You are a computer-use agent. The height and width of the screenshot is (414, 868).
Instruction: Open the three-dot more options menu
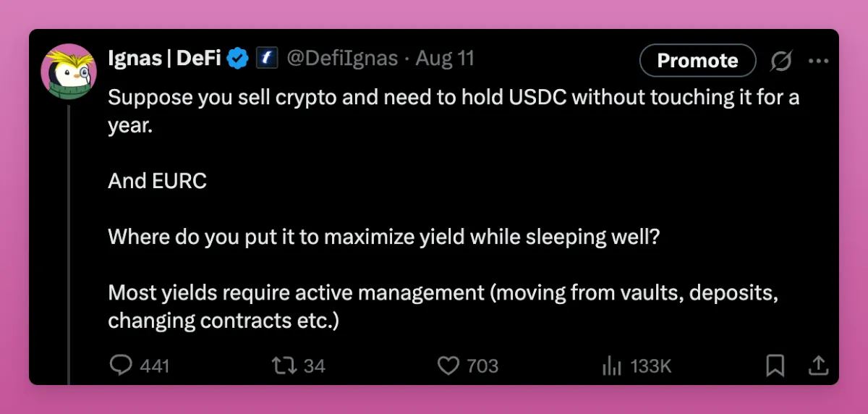coord(818,61)
